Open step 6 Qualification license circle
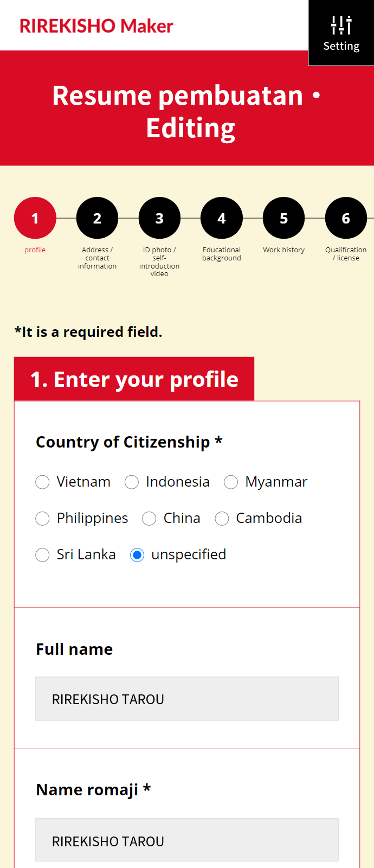 [346, 218]
